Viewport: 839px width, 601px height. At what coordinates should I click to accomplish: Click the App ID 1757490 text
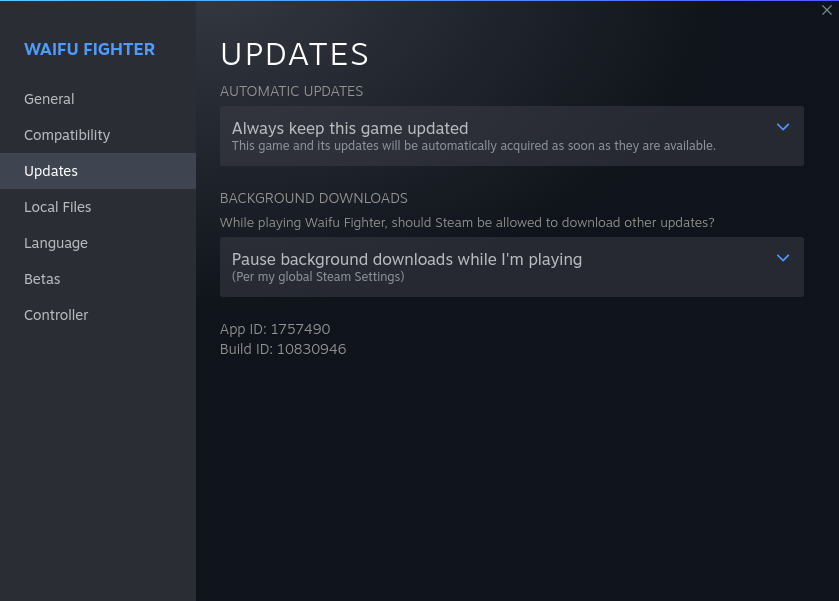[x=275, y=329]
